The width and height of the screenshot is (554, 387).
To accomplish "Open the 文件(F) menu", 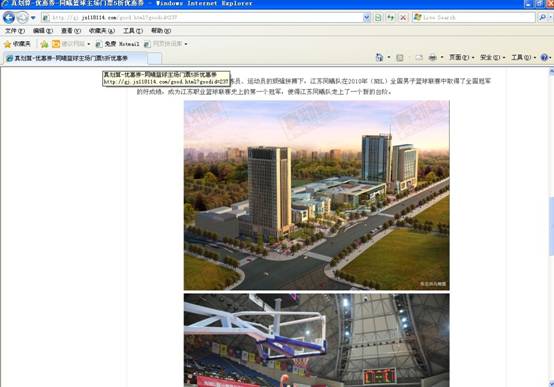I will 15,31.
